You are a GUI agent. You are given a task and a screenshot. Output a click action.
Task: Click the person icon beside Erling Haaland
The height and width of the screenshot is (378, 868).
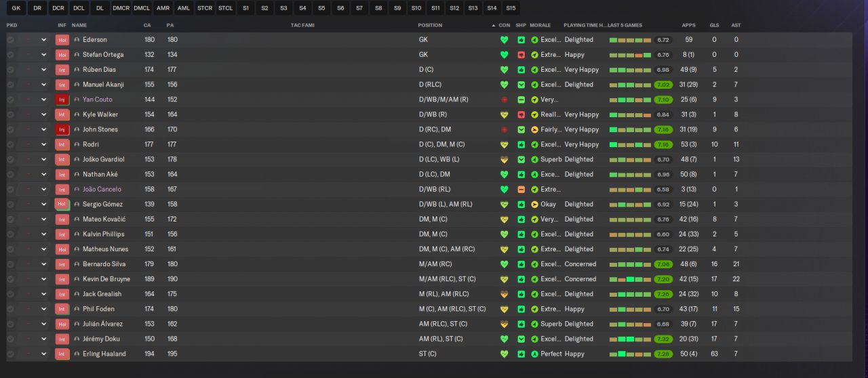(x=77, y=354)
